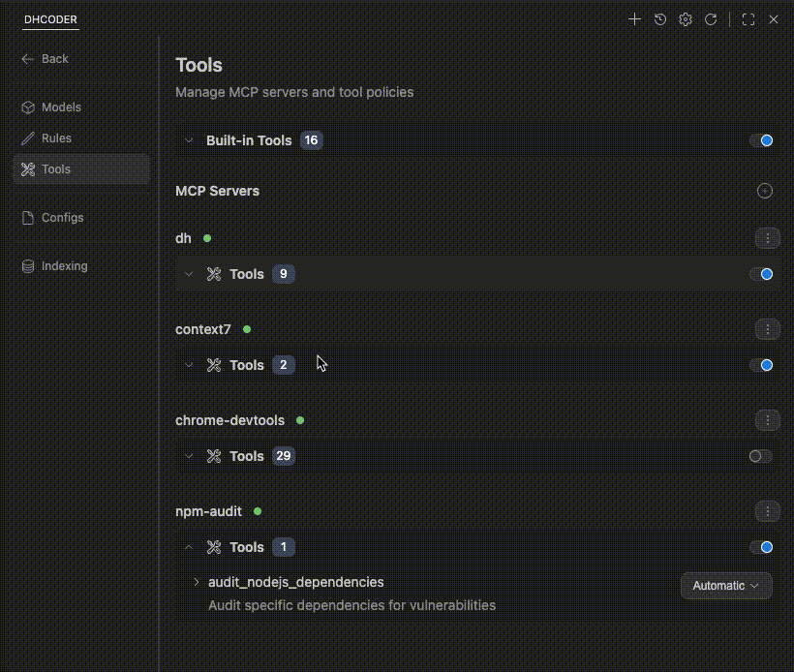Image resolution: width=794 pixels, height=672 pixels.
Task: Open the dh server options menu
Action: click(x=767, y=238)
